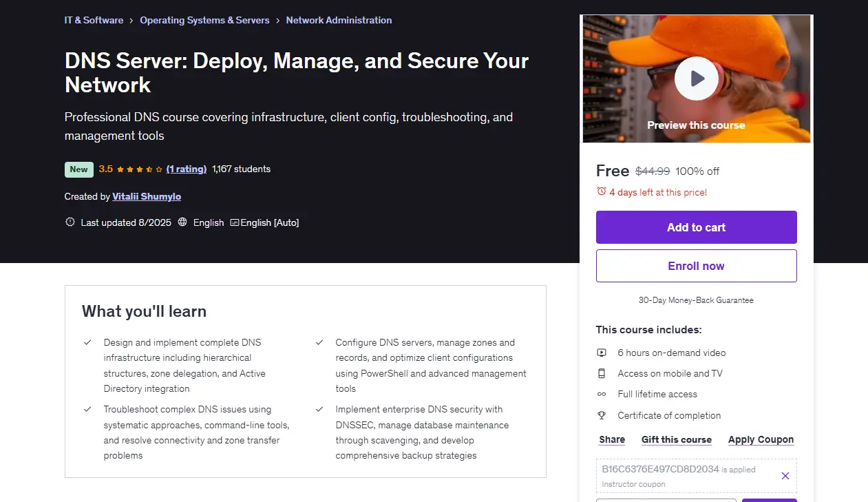Click chevron after Operating Systems & Servers
The height and width of the screenshot is (502, 868).
[278, 21]
